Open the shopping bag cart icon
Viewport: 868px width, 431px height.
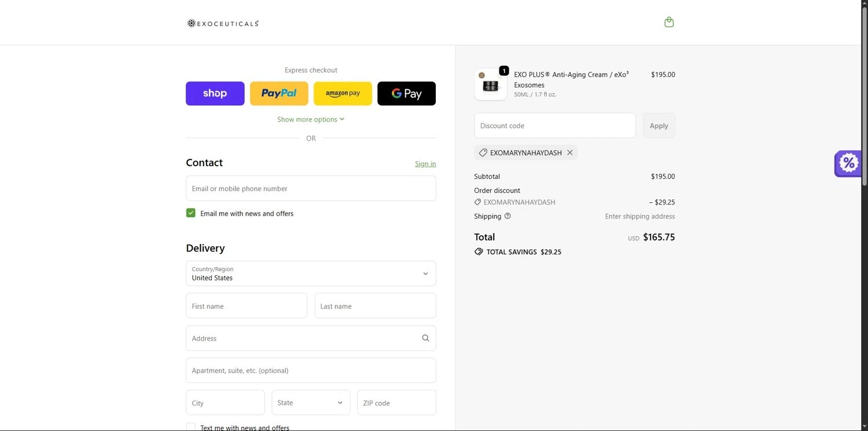[669, 22]
